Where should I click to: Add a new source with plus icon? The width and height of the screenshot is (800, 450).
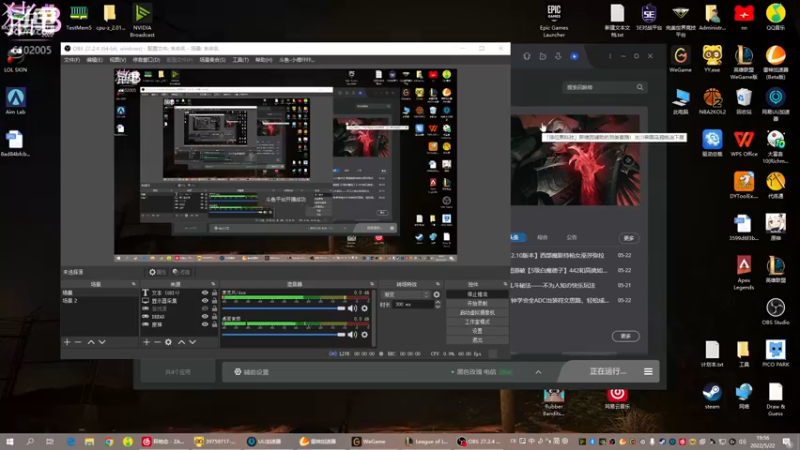146,342
